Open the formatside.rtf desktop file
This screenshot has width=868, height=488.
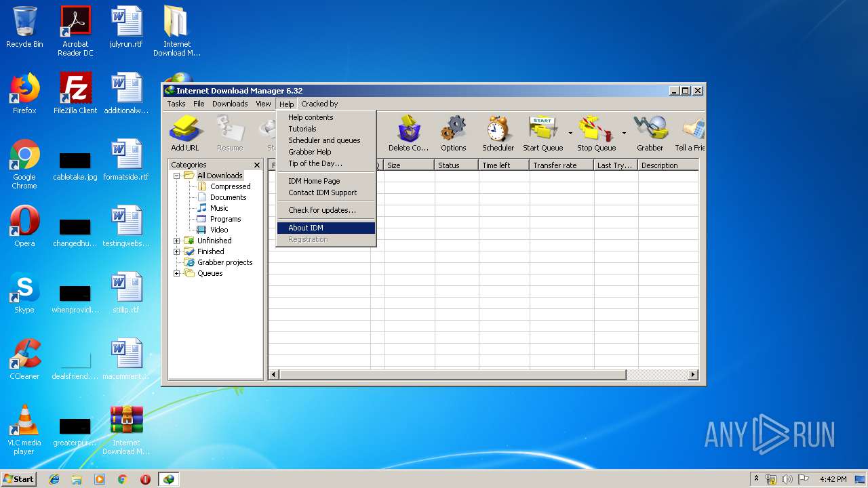[126, 160]
